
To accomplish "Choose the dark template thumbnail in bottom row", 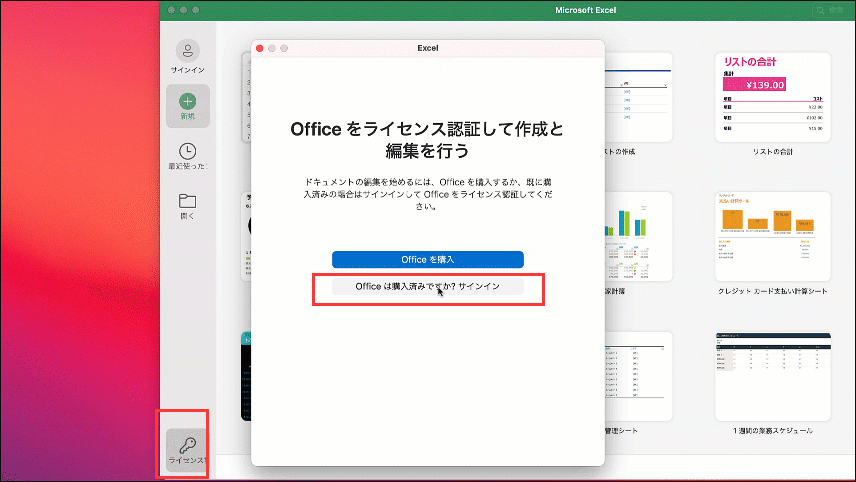I will click(246, 376).
